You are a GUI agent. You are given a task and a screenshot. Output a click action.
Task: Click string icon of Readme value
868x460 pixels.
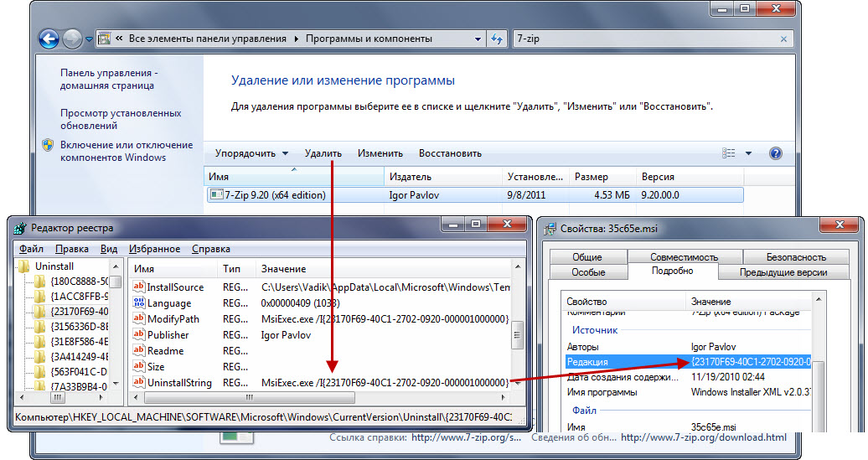coord(139,350)
